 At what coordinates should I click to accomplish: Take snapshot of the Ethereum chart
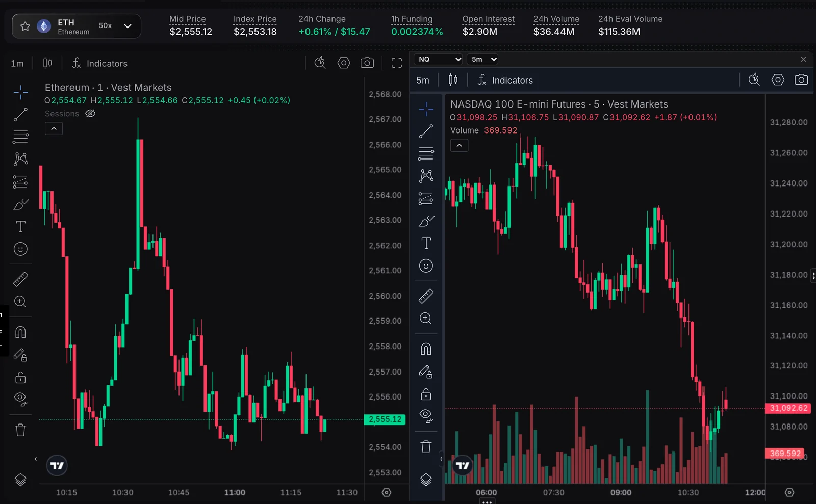point(367,63)
